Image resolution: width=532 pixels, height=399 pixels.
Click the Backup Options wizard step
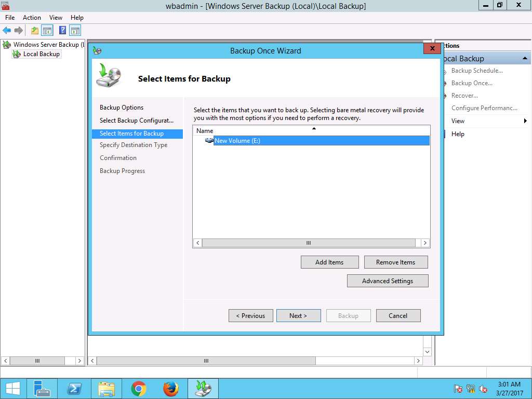[122, 107]
